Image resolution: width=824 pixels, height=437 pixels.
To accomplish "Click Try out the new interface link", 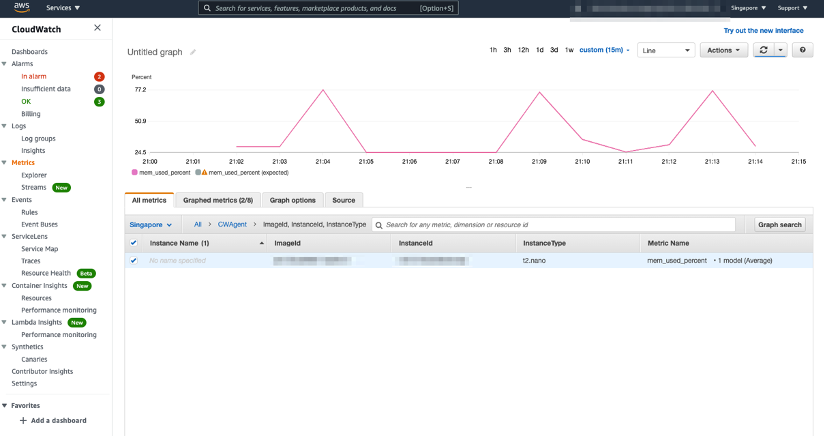I will [x=764, y=30].
